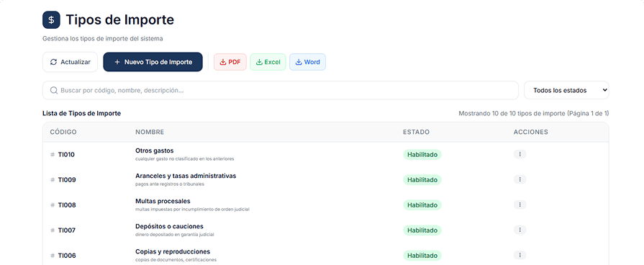Click the Habilitado badge for Otros gastos
Viewport: 644px width, 265px height.
point(422,155)
